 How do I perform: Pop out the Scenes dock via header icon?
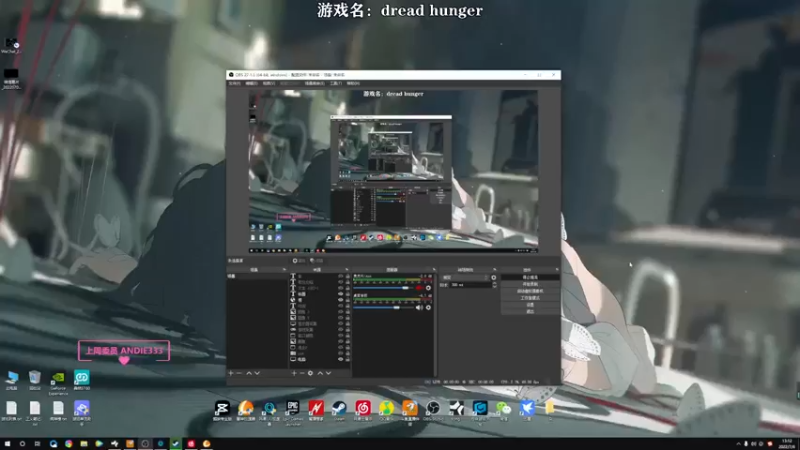tap(284, 269)
